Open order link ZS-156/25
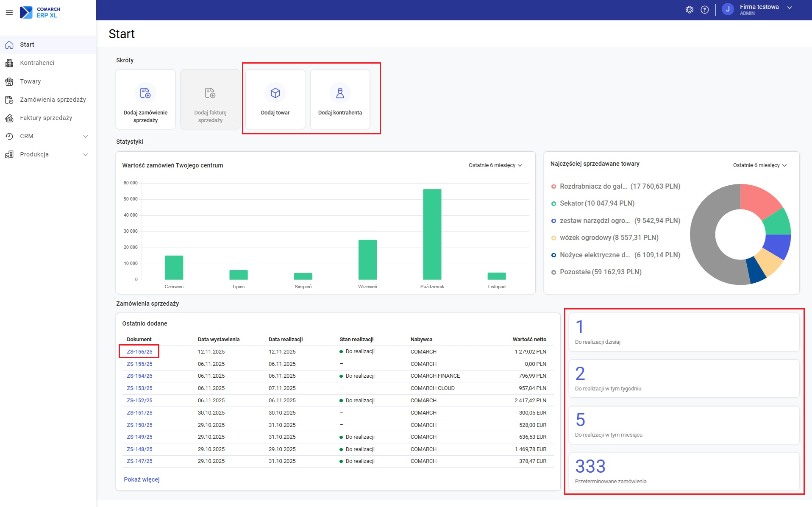This screenshot has height=507, width=812. (139, 351)
